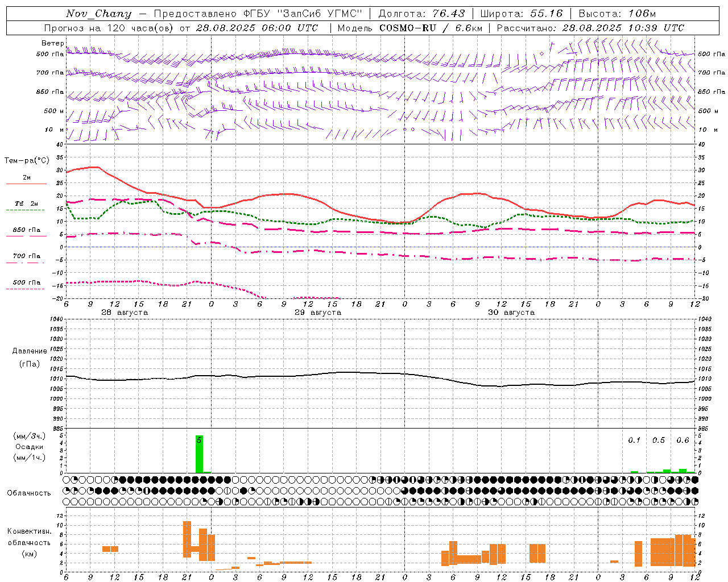The height and width of the screenshot is (582, 728).
Task: Click the '(мм/1ч.)' precipitation unit label
Action: click(30, 458)
